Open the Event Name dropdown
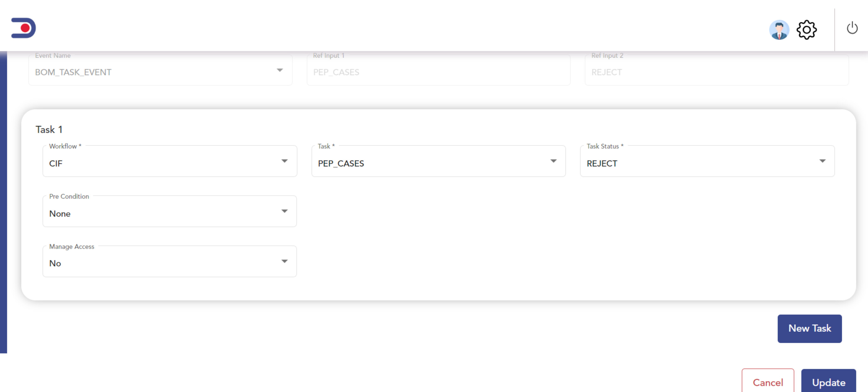Viewport: 868px width, 392px height. click(x=160, y=70)
